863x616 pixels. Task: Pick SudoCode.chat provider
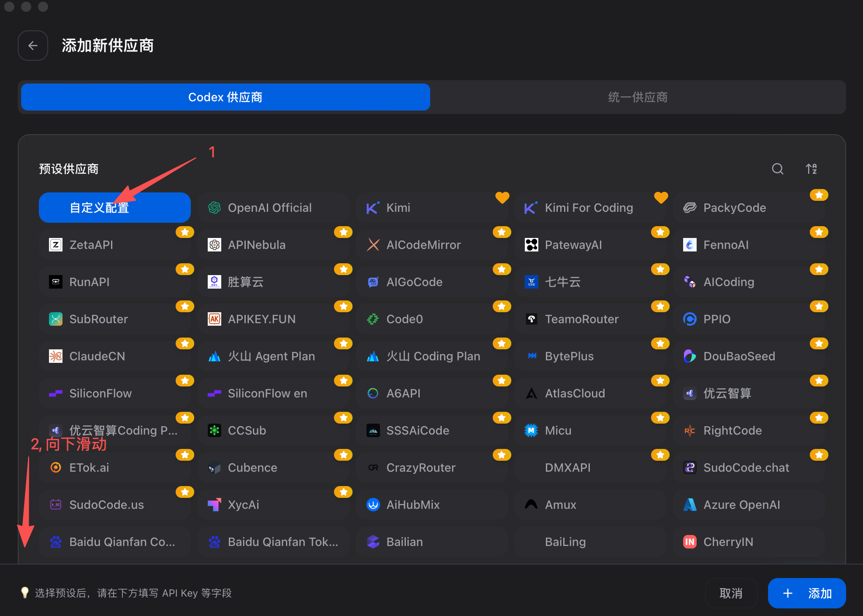(749, 467)
